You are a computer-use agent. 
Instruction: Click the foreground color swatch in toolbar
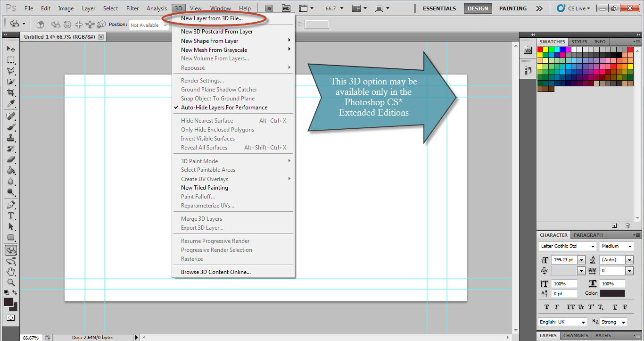(x=8, y=302)
